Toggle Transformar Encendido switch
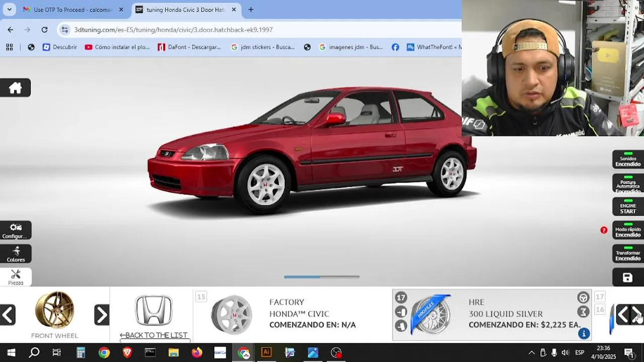The height and width of the screenshot is (362, 644). 628,254
